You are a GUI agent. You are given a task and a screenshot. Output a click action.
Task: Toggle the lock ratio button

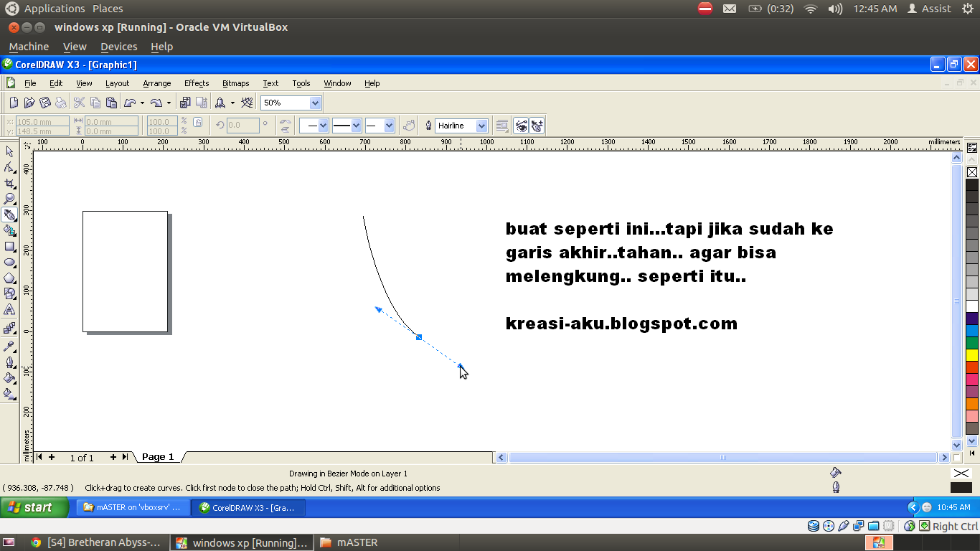(198, 122)
